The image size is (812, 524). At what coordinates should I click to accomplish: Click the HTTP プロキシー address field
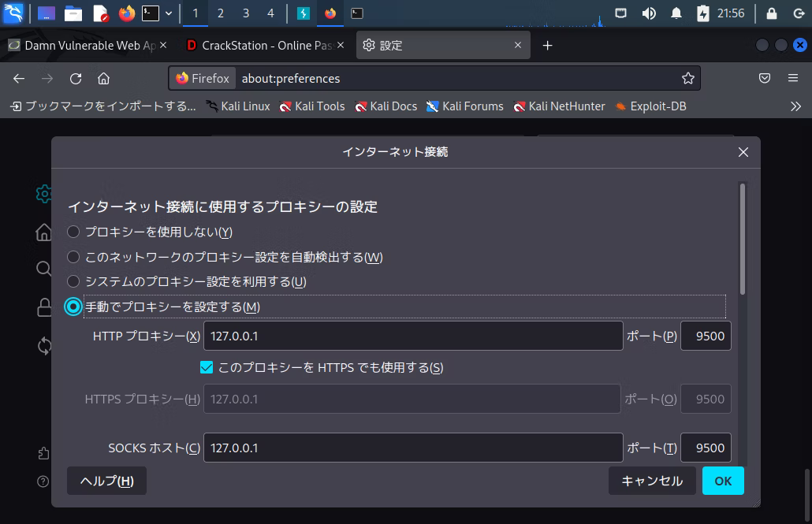(413, 336)
